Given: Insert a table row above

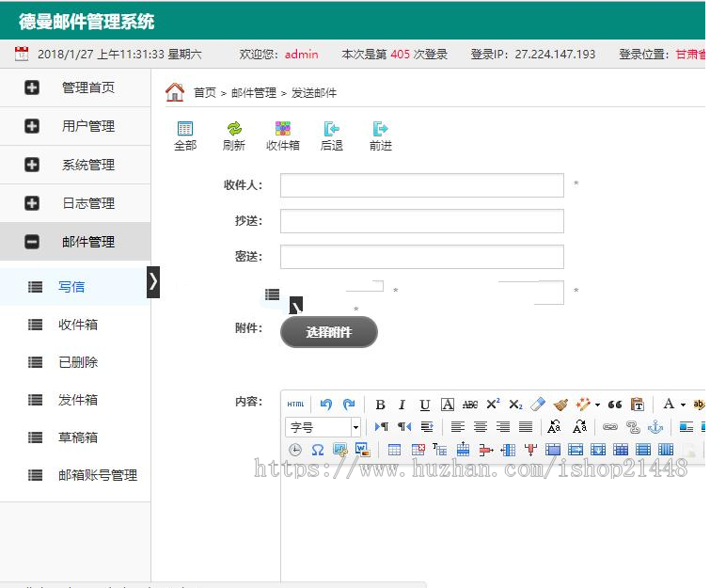Looking at the screenshot, I should (x=463, y=449).
